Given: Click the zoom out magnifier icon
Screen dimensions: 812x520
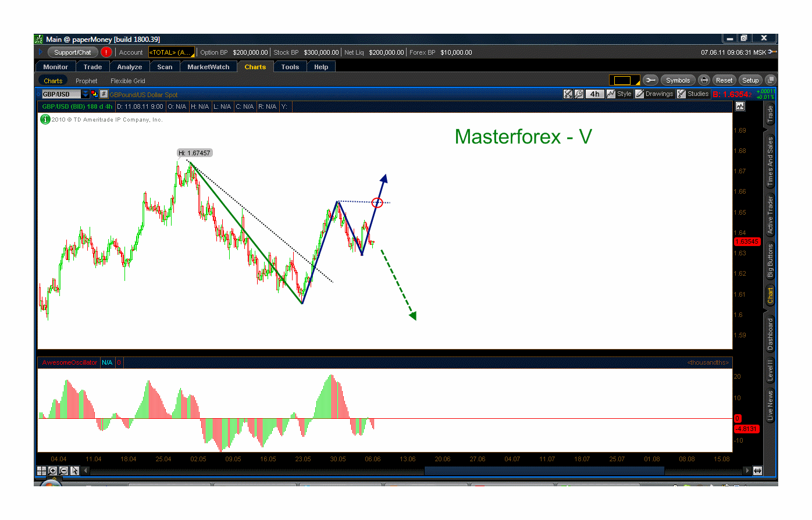Looking at the screenshot, I should click(x=63, y=471).
